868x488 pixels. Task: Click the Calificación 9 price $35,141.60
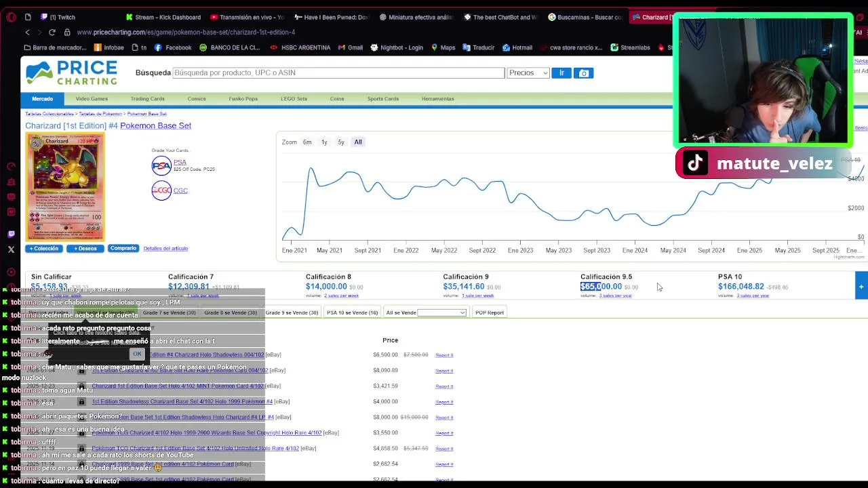point(463,287)
